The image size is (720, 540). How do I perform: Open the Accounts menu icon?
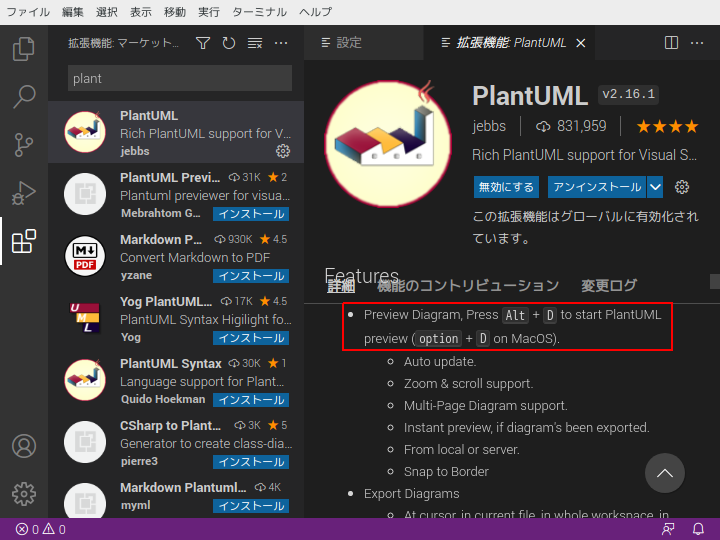coord(23,446)
